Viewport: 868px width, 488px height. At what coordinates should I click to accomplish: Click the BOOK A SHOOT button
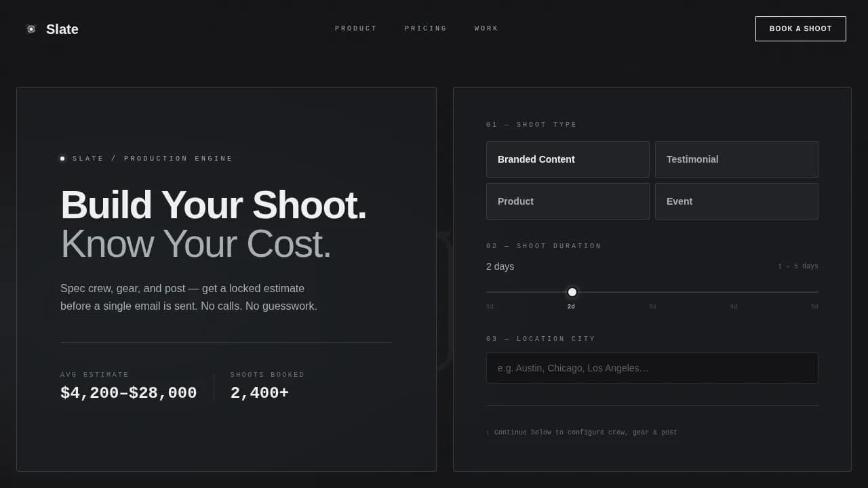pyautogui.click(x=800, y=28)
